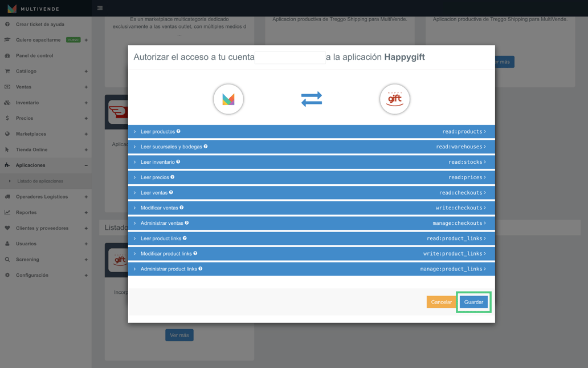
Task: Click the write:product_links scope label
Action: point(452,253)
